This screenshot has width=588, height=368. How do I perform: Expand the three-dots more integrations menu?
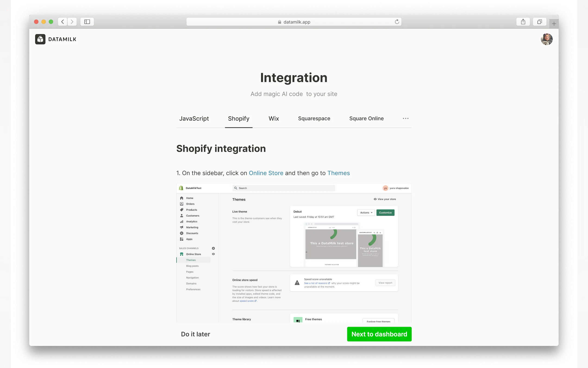click(x=405, y=118)
